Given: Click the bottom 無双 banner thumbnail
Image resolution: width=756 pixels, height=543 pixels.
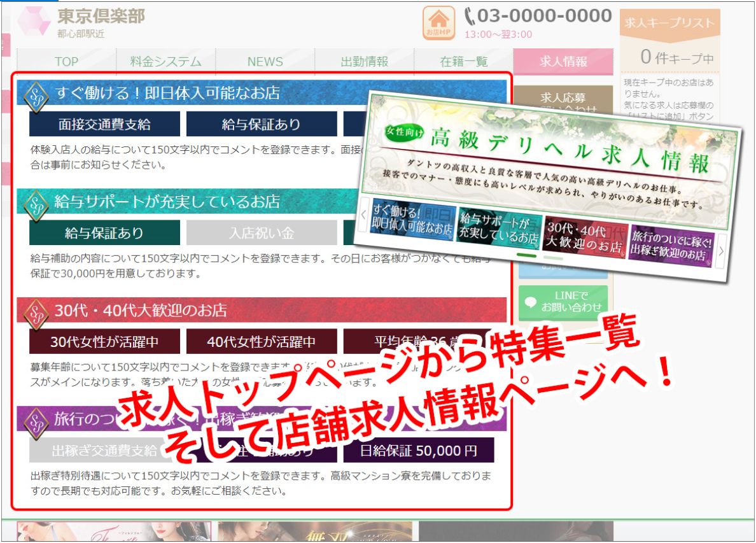Looking at the screenshot, I should click(x=315, y=532).
